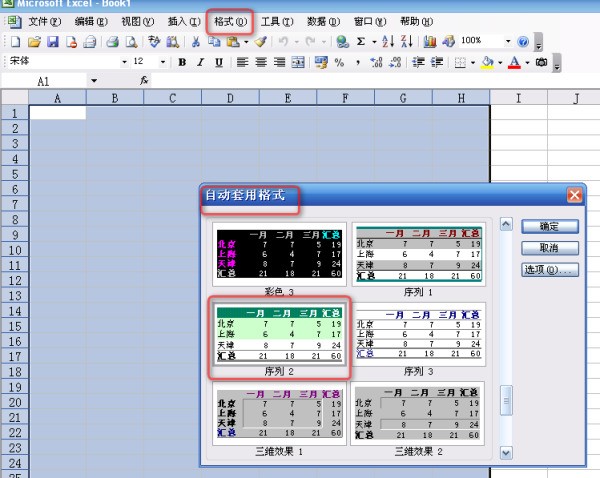Click the Print icon
Image resolution: width=600 pixels, height=478 pixels.
pyautogui.click(x=112, y=41)
